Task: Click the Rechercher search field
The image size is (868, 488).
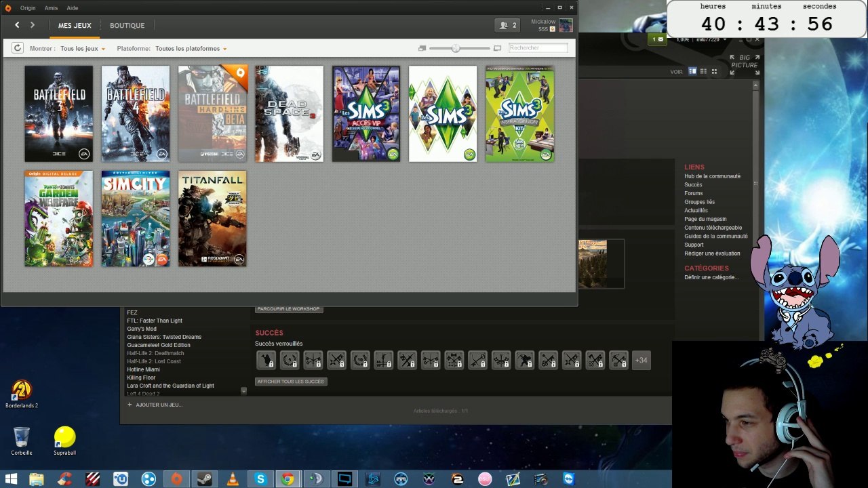Action: (538, 48)
